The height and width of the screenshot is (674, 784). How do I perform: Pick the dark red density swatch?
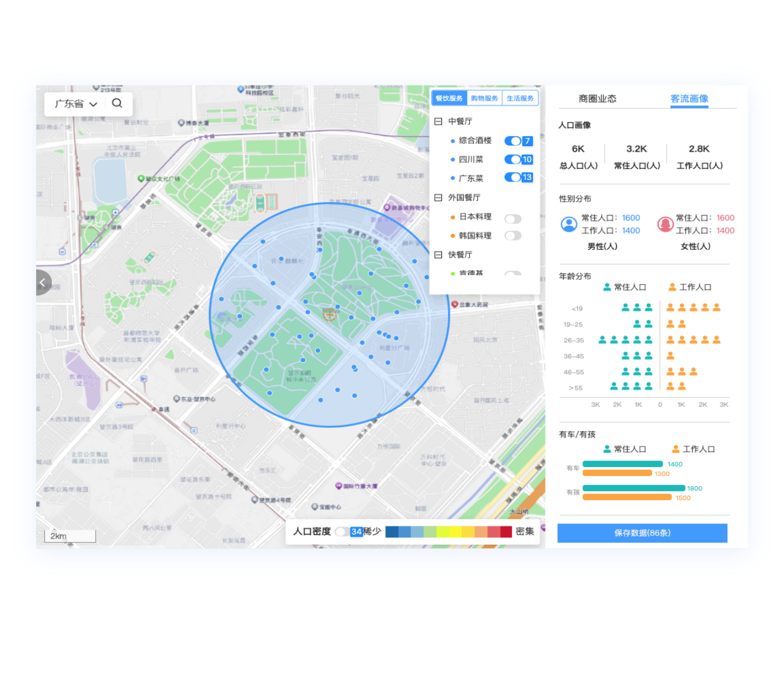(506, 531)
